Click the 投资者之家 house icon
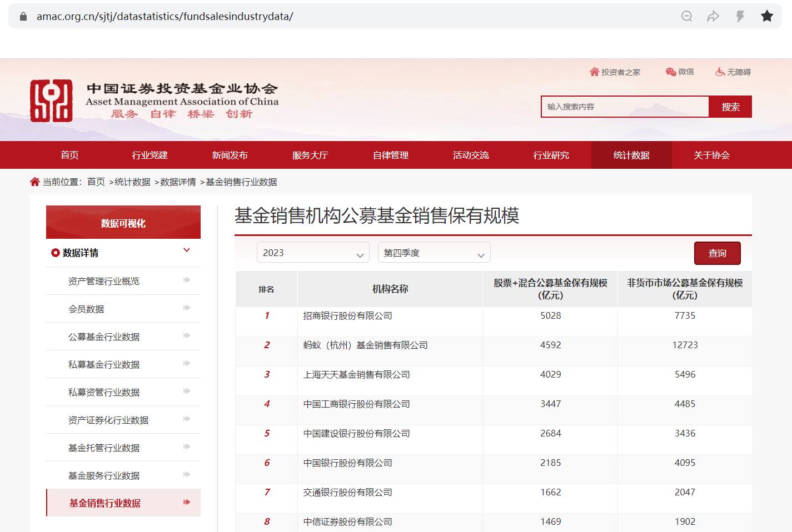 click(x=594, y=72)
